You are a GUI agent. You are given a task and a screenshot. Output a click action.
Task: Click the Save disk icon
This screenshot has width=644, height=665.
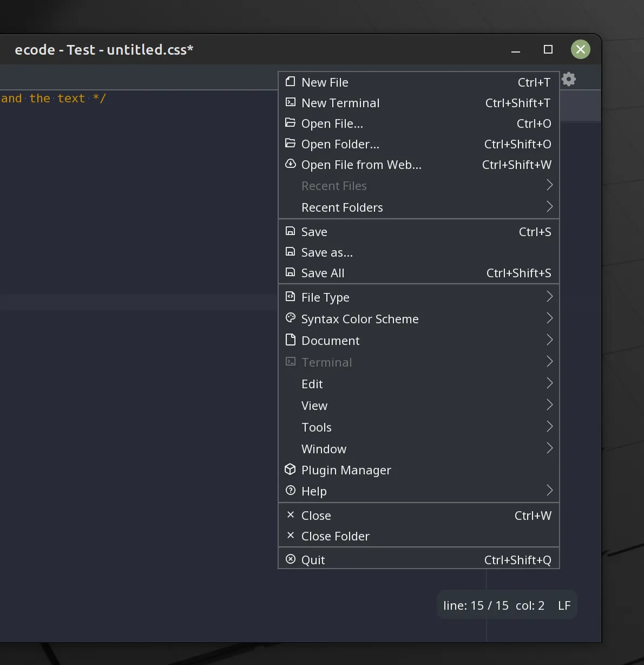point(291,231)
